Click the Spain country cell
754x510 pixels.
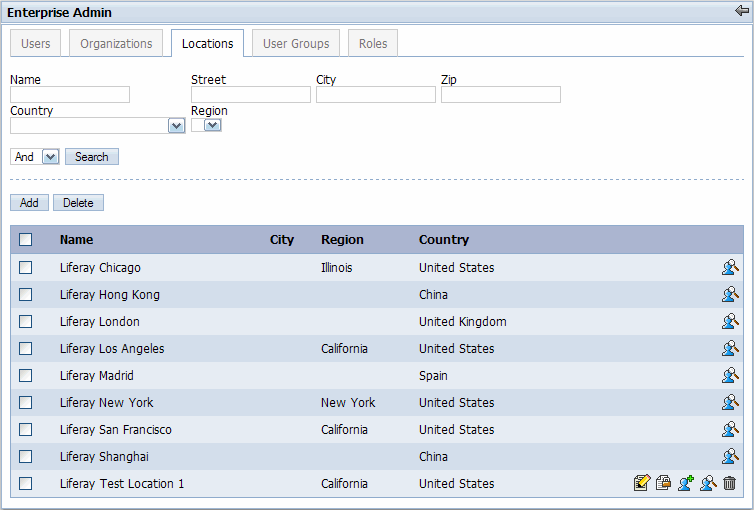433,375
